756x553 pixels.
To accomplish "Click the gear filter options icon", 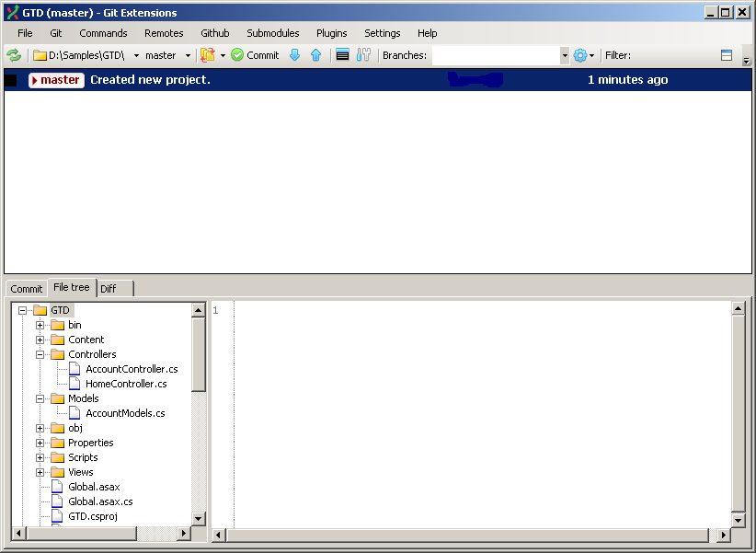I will [x=580, y=55].
